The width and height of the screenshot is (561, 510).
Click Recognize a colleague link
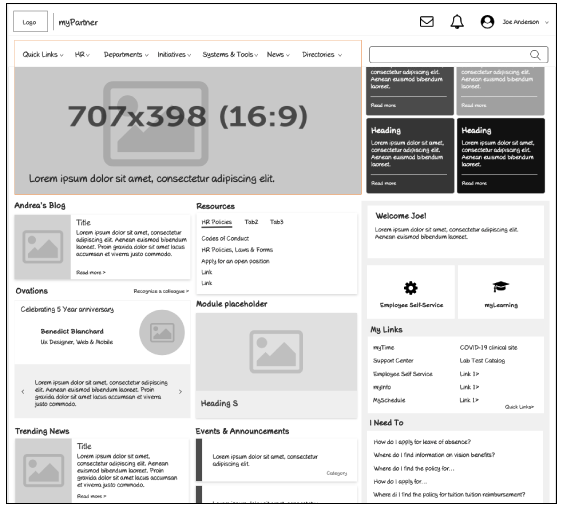coord(161,291)
